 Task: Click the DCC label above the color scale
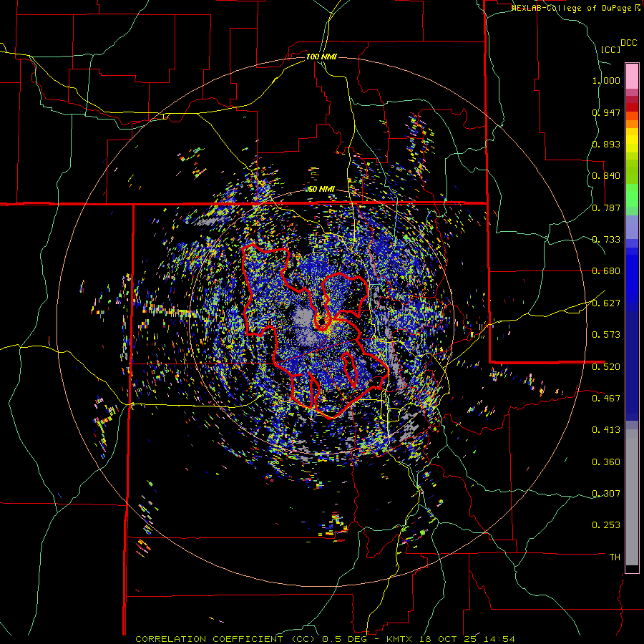point(628,43)
